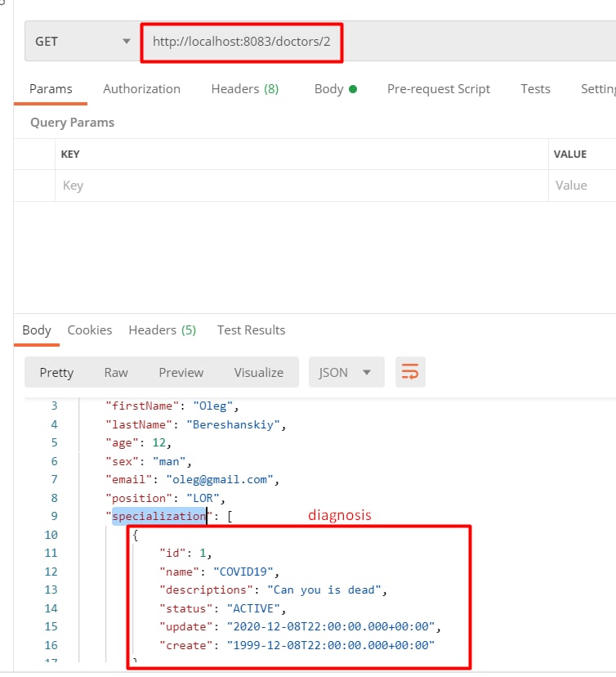Viewport: 616px width, 677px height.
Task: Select the Pretty view button
Action: (56, 372)
